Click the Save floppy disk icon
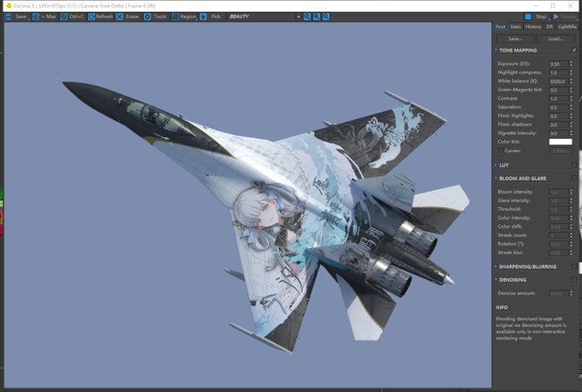The width and height of the screenshot is (582, 392). pos(9,17)
